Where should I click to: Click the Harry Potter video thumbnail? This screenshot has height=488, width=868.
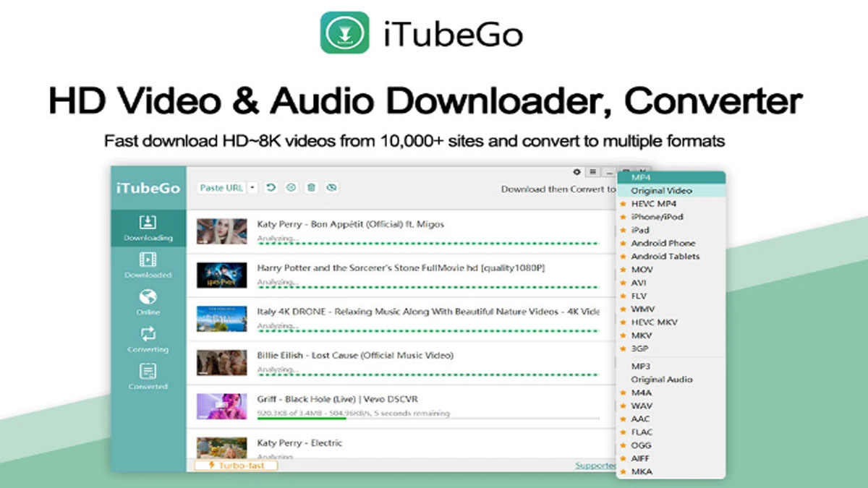tap(222, 275)
